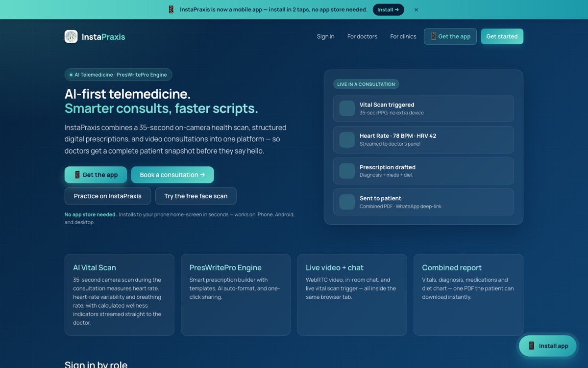
Task: Click the Get started button
Action: coord(502,36)
